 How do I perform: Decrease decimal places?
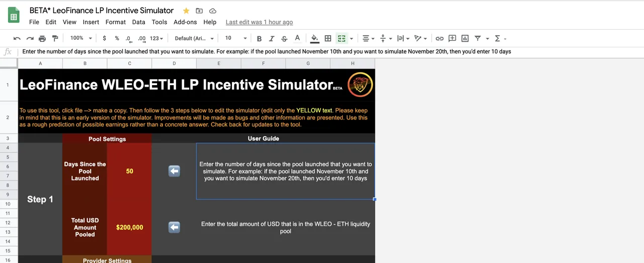129,38
